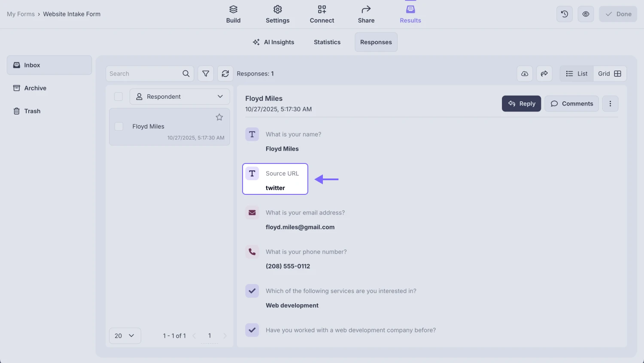Click the Share arrow icon

pyautogui.click(x=366, y=9)
